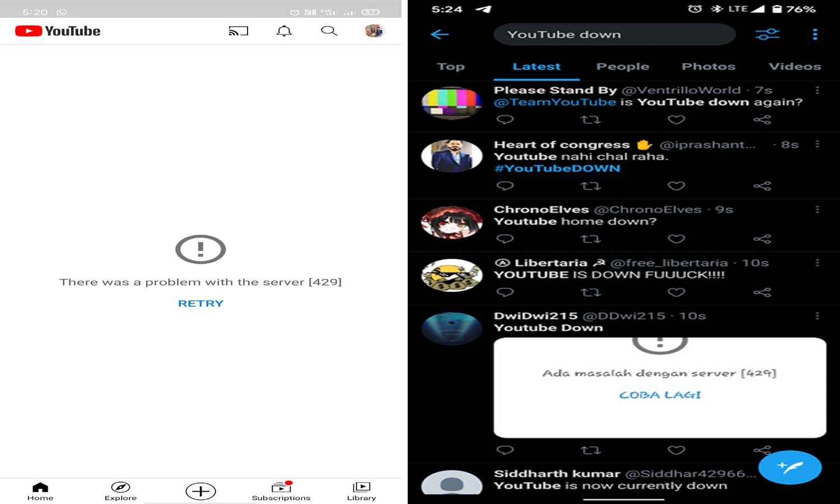
Task: Open the Library tab
Action: (362, 491)
